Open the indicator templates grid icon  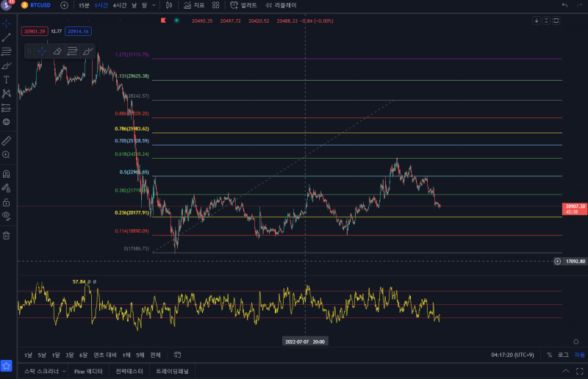pos(215,5)
